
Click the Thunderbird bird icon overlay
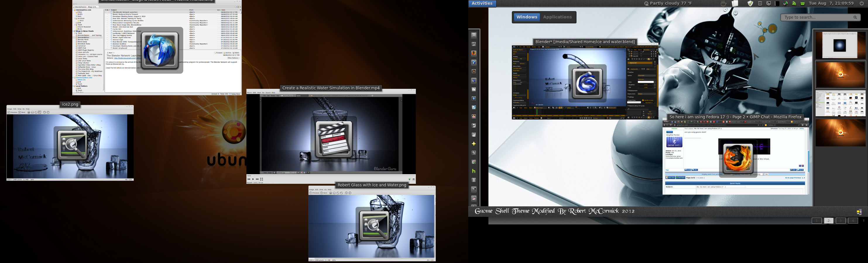[160, 50]
